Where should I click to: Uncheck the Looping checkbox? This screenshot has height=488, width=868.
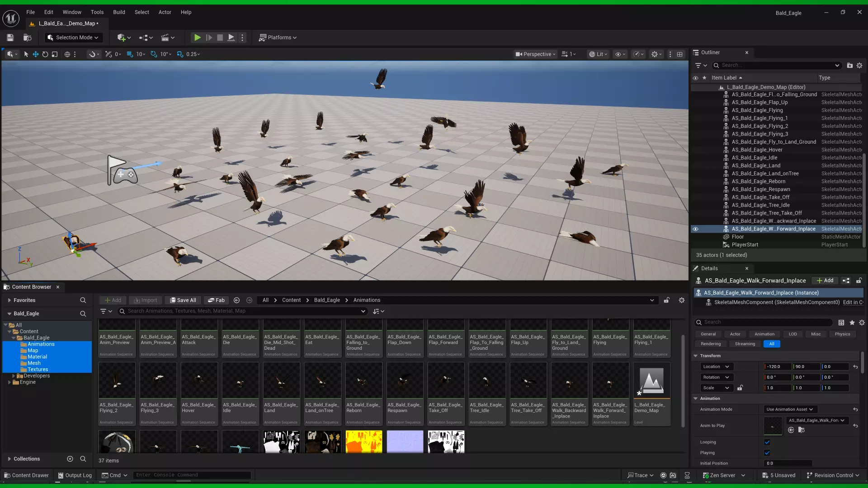[767, 442]
